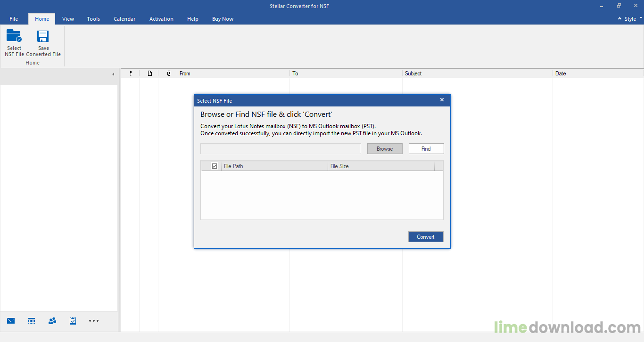This screenshot has height=342, width=644.
Task: Close the Select NSF File dialog
Action: point(442,100)
